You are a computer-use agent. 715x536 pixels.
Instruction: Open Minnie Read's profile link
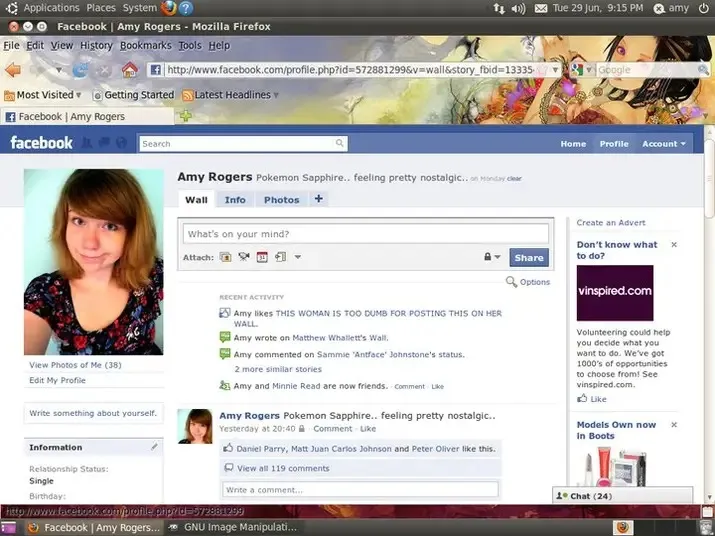click(x=296, y=386)
